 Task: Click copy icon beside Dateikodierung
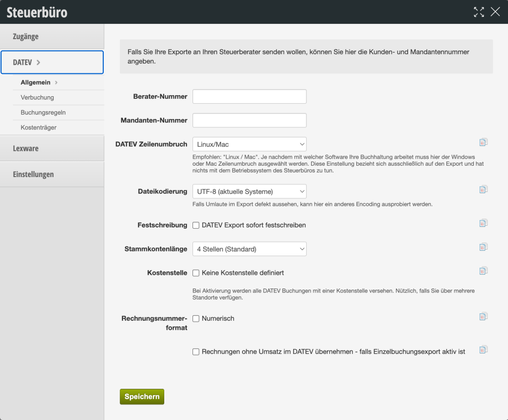coord(483,189)
